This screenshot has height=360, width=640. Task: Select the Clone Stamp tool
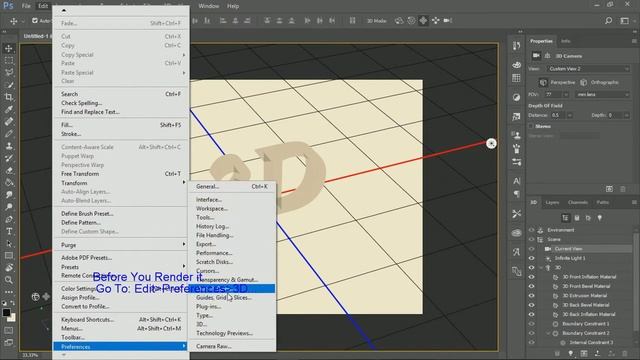[9, 146]
